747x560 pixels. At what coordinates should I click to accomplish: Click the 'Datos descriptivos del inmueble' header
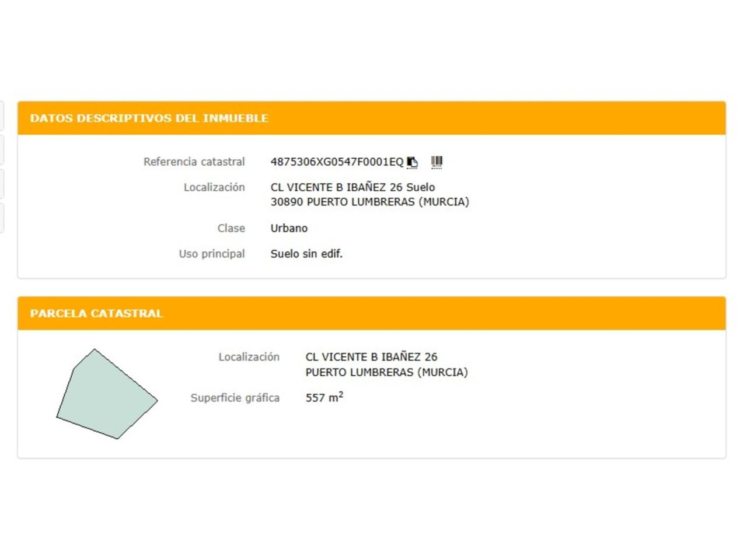click(149, 118)
